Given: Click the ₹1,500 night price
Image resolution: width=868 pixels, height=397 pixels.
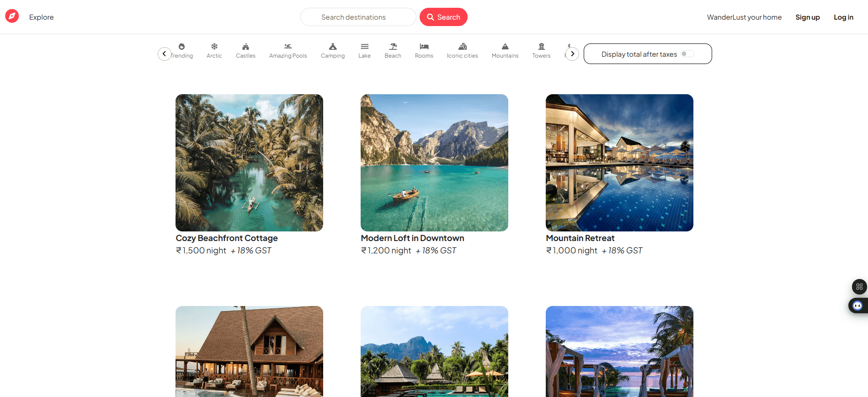Looking at the screenshot, I should pyautogui.click(x=201, y=251).
